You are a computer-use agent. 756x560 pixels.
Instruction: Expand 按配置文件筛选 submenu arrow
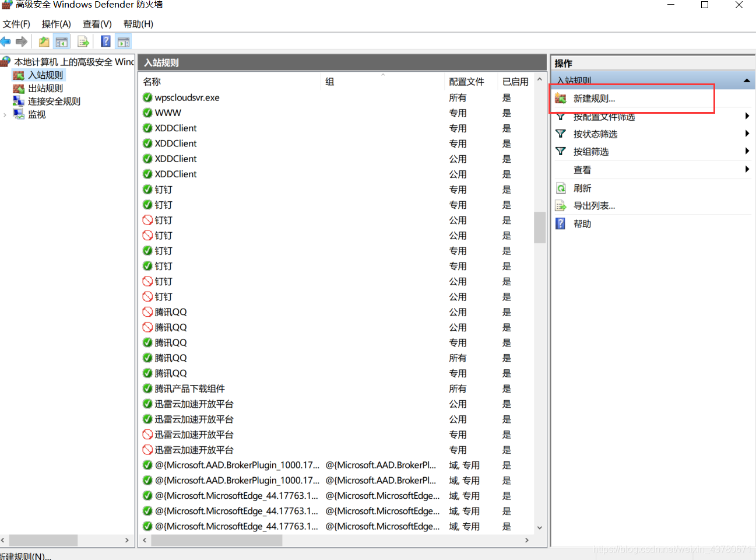[747, 116]
